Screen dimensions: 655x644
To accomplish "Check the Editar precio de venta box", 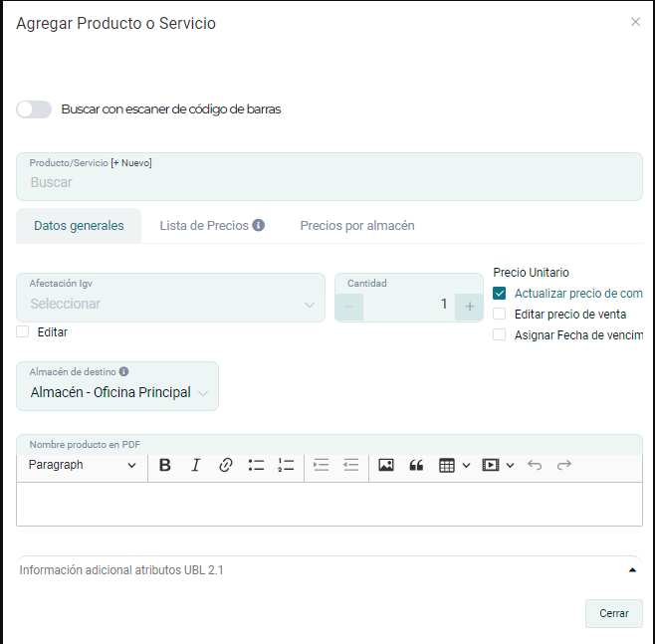I will (x=500, y=314).
